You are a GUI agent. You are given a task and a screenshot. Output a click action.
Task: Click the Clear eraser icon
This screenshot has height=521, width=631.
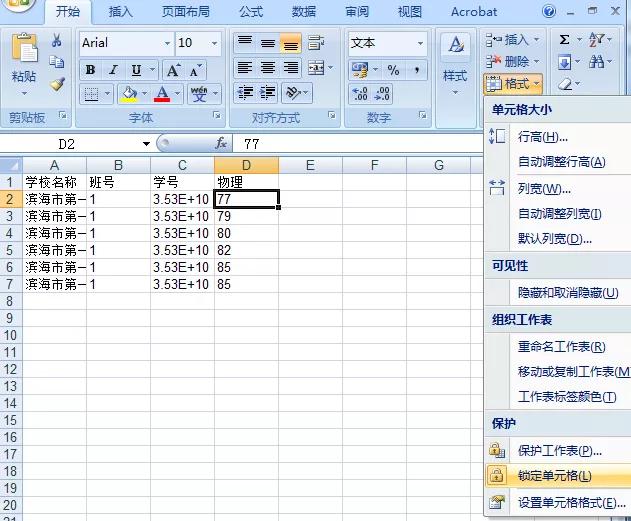[x=565, y=84]
